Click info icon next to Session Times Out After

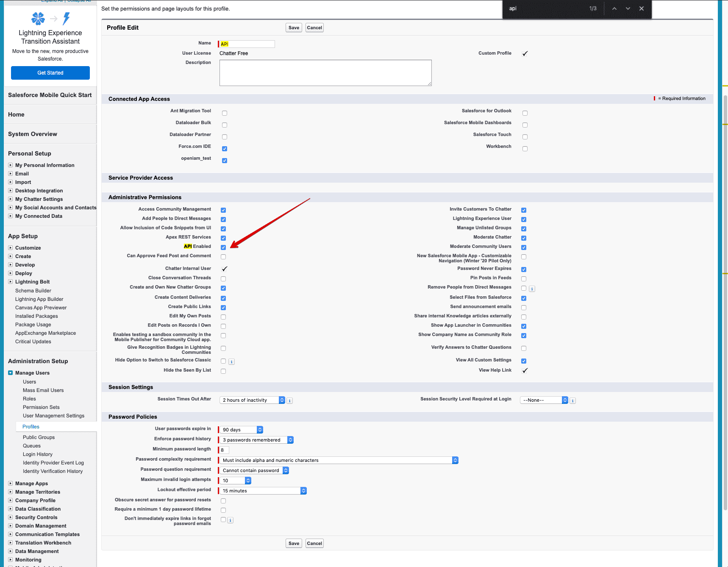(290, 400)
